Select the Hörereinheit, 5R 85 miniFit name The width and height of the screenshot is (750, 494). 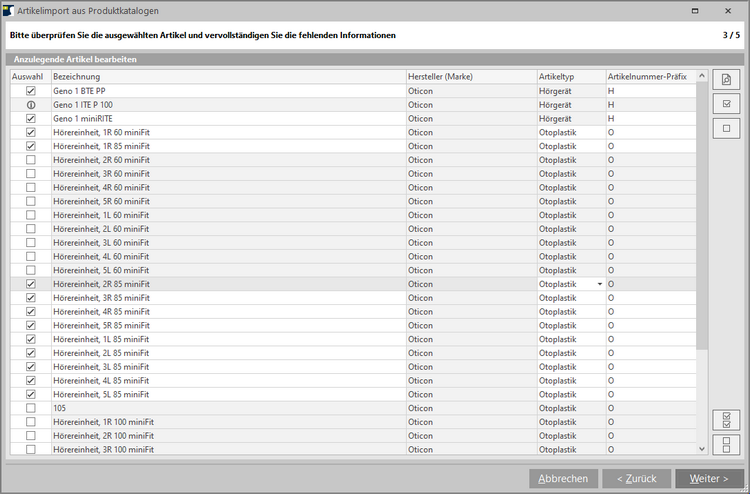coord(229,325)
